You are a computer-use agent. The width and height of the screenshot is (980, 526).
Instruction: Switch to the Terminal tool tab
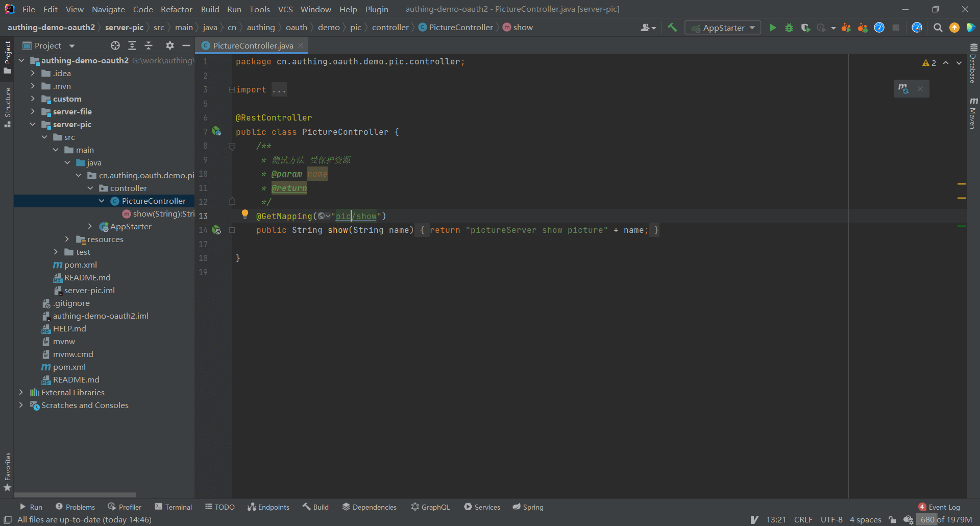coord(174,507)
